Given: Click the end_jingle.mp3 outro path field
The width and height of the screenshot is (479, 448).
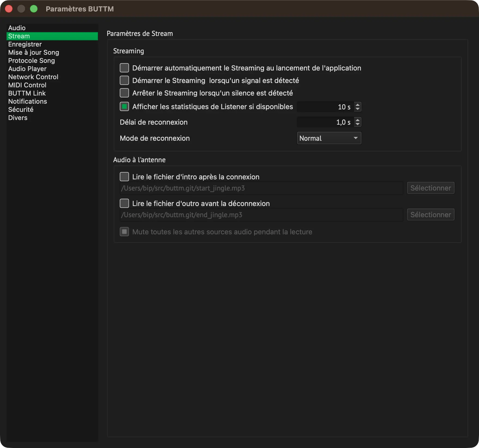Looking at the screenshot, I should tap(261, 215).
